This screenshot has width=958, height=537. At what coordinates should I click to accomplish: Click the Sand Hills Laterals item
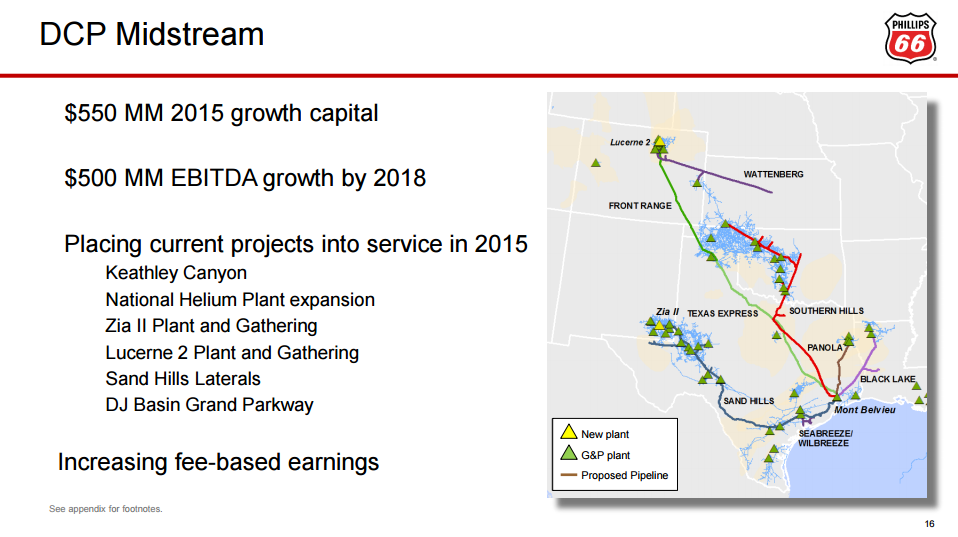(183, 379)
